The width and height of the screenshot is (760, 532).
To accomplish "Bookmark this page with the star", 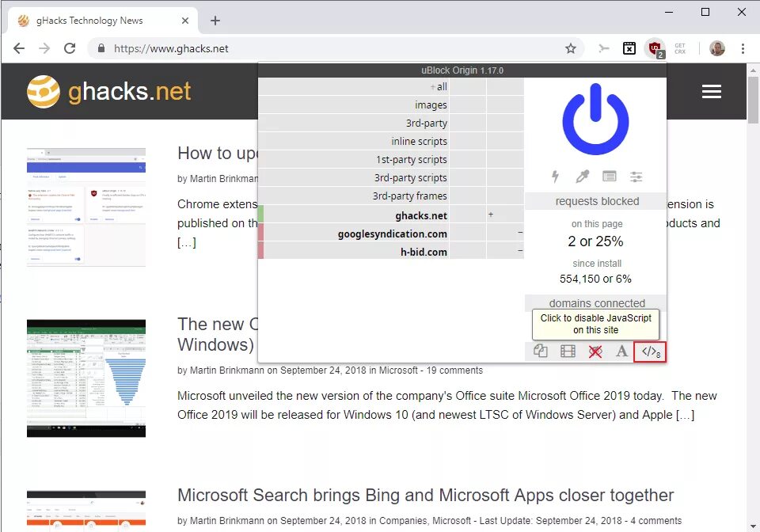I will pyautogui.click(x=571, y=48).
